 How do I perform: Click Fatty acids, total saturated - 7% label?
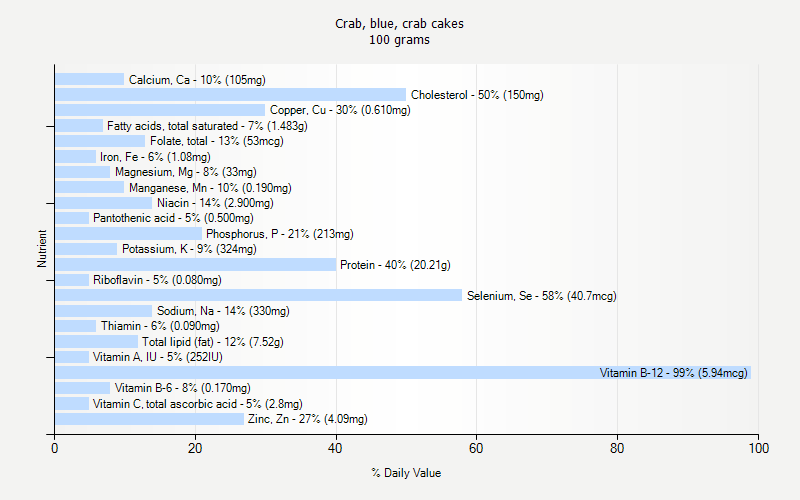coord(207,126)
